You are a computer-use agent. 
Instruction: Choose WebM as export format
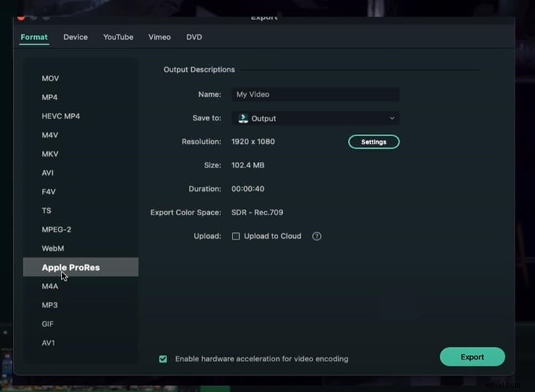coord(53,249)
